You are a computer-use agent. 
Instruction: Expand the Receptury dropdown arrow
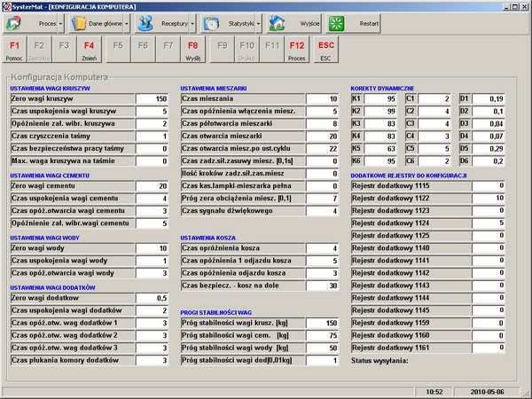coord(192,24)
